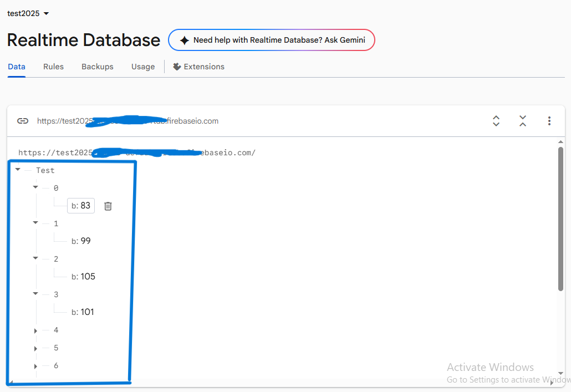Click the Extensions puzzle icon
Screen dimensions: 571x392
[177, 67]
